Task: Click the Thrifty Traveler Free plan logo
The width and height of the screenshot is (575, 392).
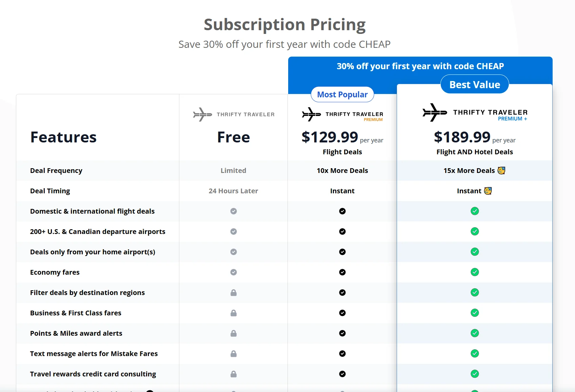Action: pyautogui.click(x=234, y=115)
